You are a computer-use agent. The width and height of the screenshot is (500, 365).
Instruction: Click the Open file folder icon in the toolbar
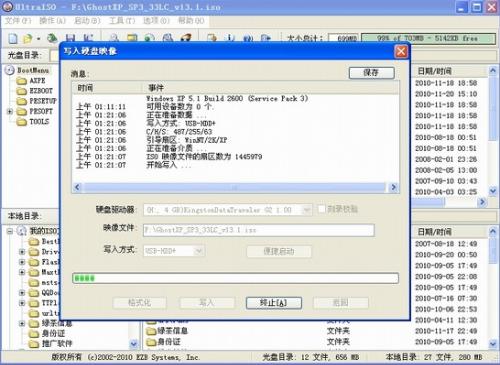[28, 38]
